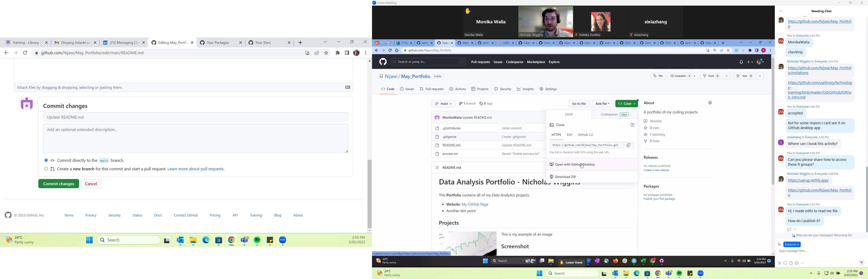Open emoji picker in meeting chat
This screenshot has height=279, width=868.
(797, 263)
